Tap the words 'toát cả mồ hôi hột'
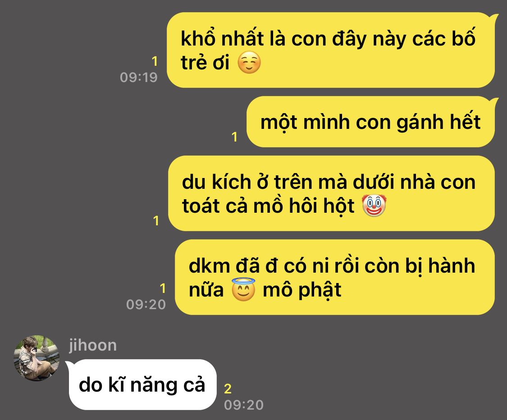 point(269,206)
